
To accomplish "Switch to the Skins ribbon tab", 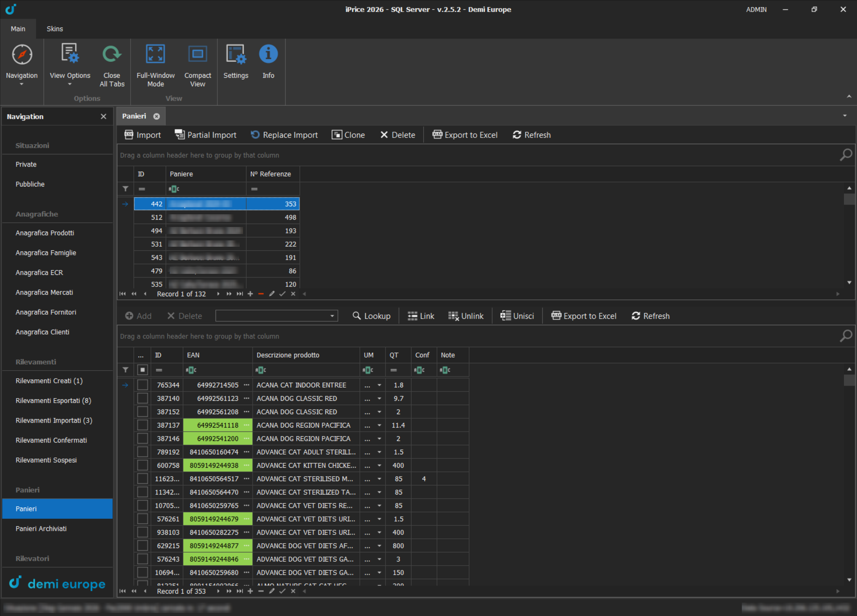I will (55, 29).
